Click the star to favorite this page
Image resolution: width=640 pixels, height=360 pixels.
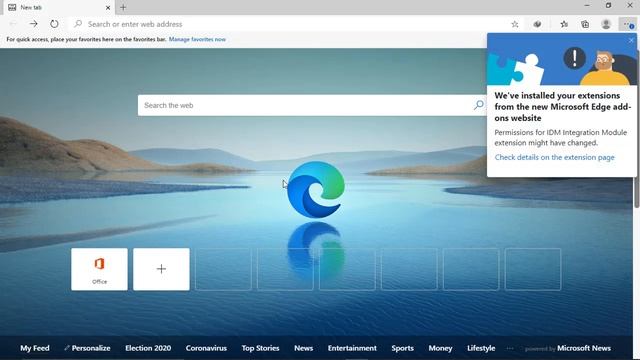tap(515, 24)
